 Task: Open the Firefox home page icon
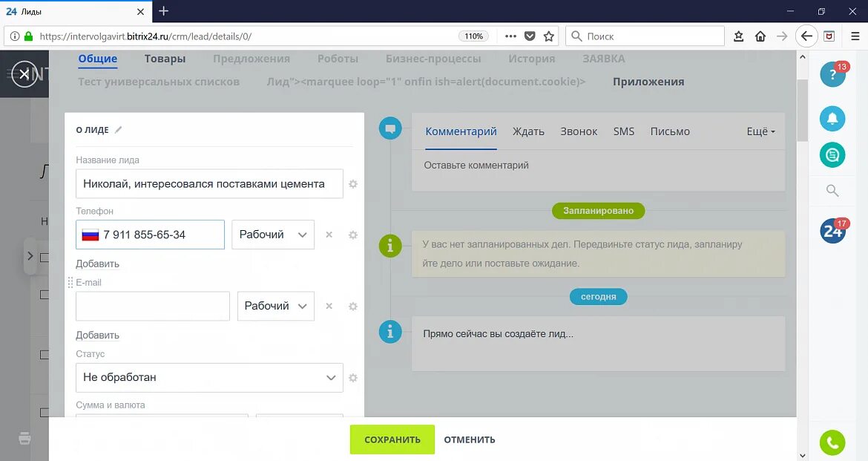pos(760,36)
